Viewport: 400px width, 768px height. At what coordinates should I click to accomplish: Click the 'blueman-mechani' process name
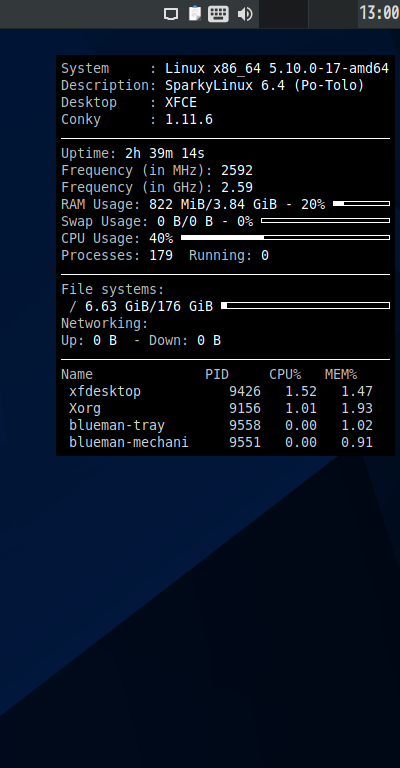[129, 442]
